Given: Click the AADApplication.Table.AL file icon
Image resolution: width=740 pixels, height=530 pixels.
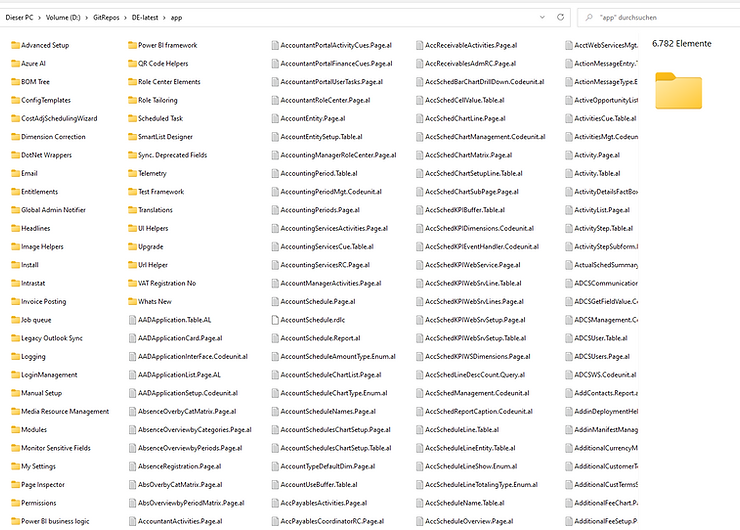Looking at the screenshot, I should point(132,320).
